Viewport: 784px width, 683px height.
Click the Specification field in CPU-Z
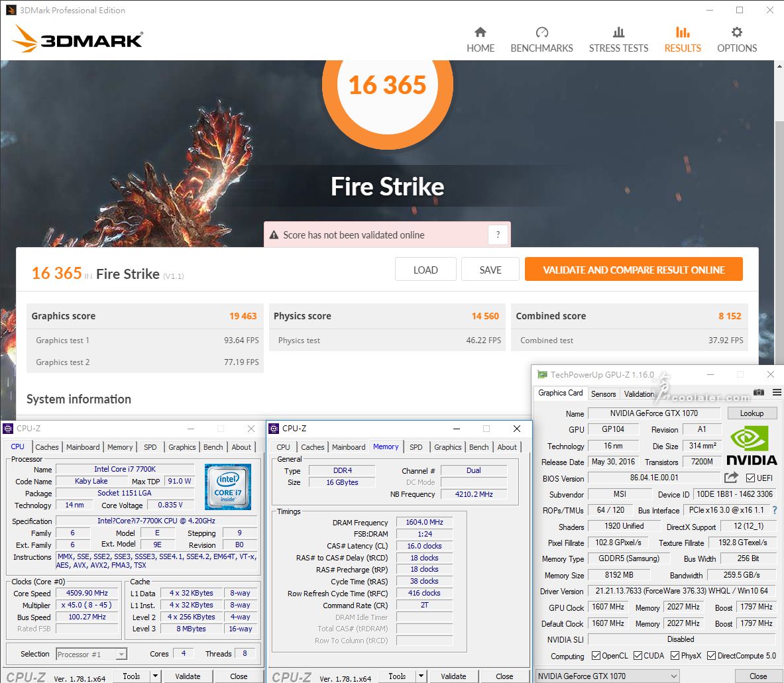(156, 521)
